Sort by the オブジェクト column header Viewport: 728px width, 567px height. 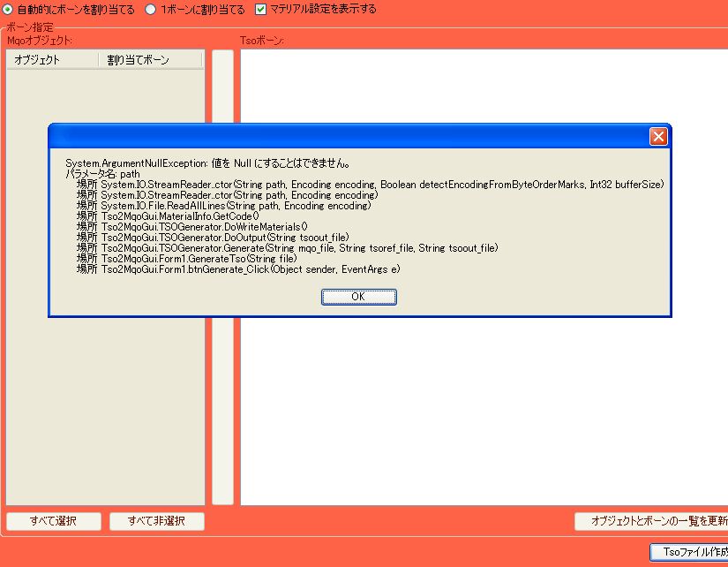pyautogui.click(x=51, y=60)
